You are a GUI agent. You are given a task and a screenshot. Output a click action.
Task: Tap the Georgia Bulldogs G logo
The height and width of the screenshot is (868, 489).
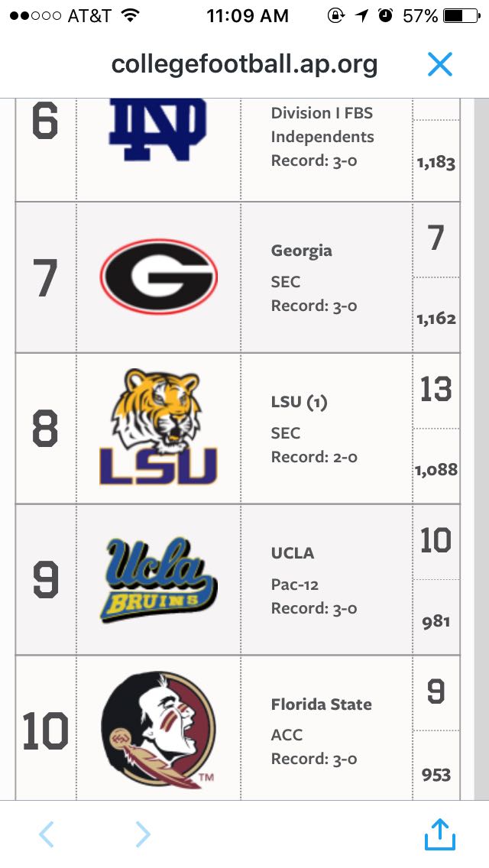tap(158, 277)
